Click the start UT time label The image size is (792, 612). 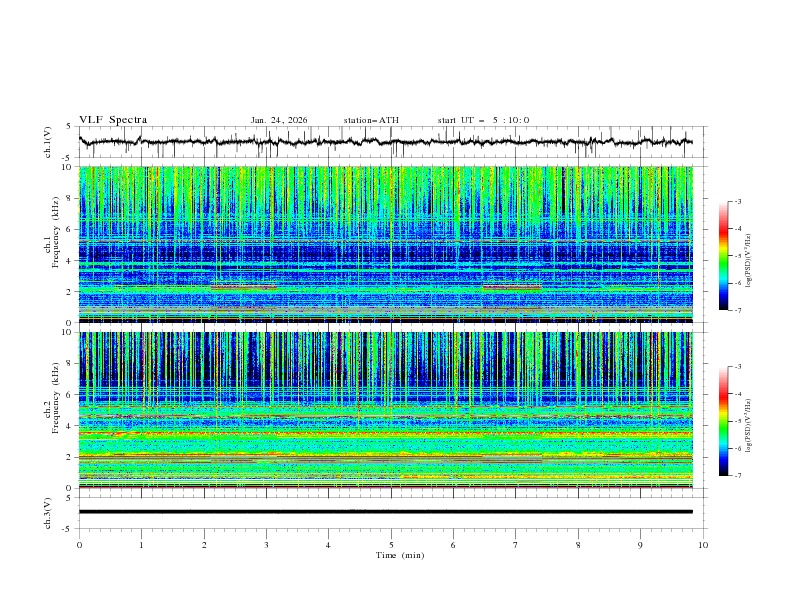(x=483, y=120)
